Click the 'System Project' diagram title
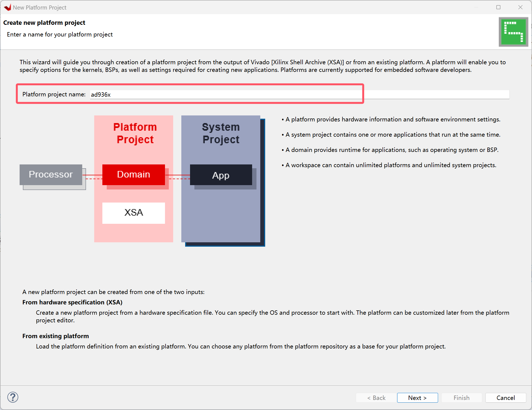 221,133
